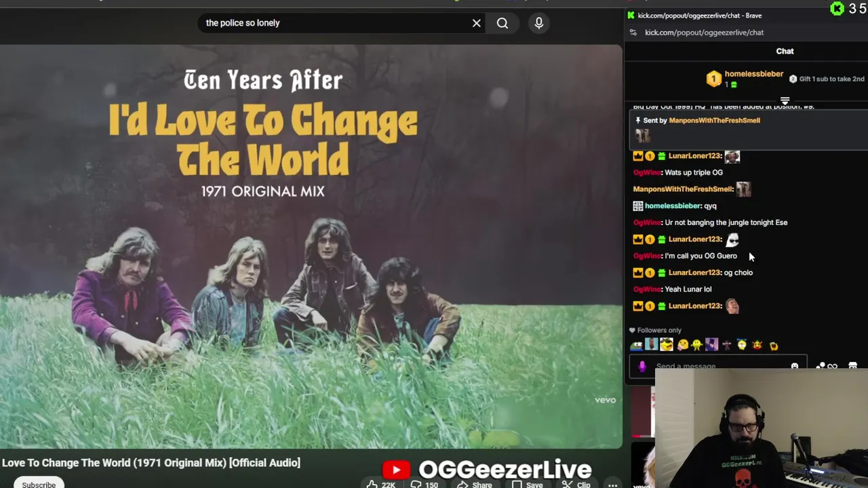868x488 pixels.
Task: Collapse the pinned message with the chevron
Action: [x=785, y=101]
